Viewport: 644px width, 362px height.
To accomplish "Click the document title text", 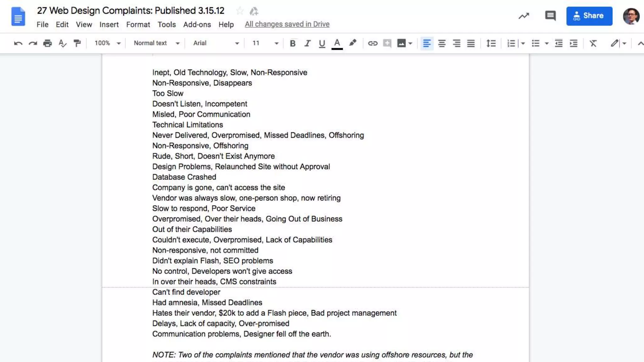I will tap(130, 11).
